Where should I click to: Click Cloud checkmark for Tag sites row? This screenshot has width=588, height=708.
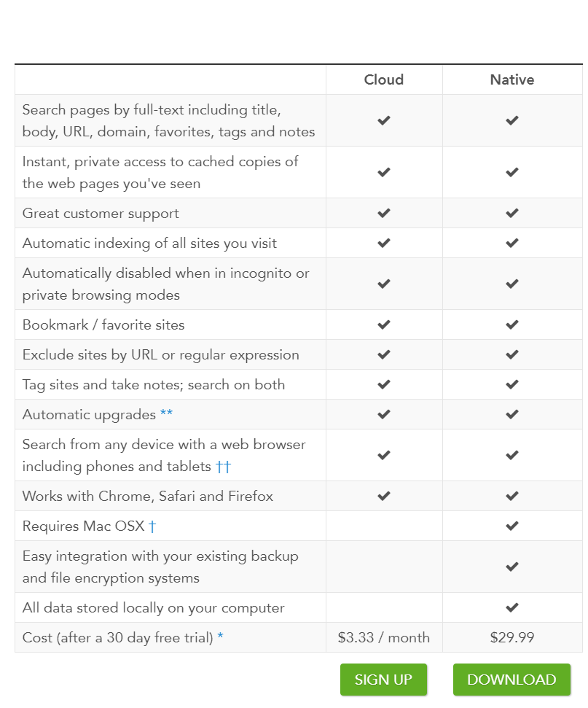[x=384, y=385]
